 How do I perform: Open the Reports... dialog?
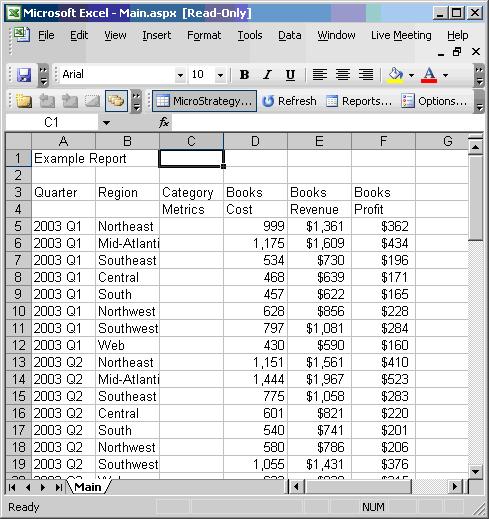(359, 101)
